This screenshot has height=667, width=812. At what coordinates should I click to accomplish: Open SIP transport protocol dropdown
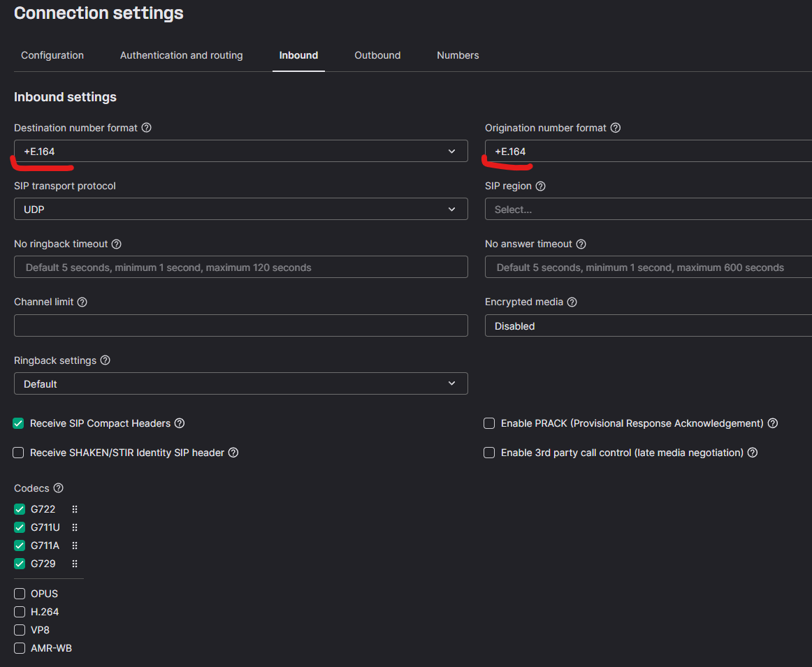[241, 209]
